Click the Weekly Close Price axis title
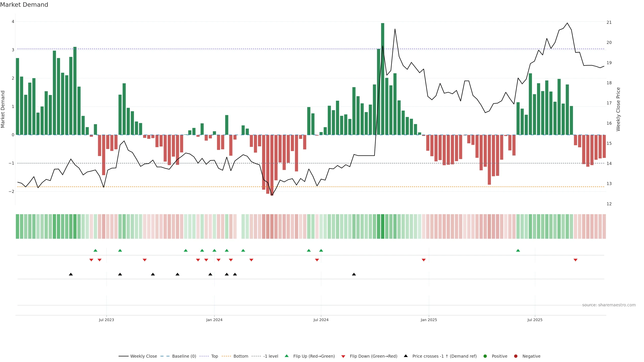The width and height of the screenshot is (644, 362). click(x=618, y=109)
